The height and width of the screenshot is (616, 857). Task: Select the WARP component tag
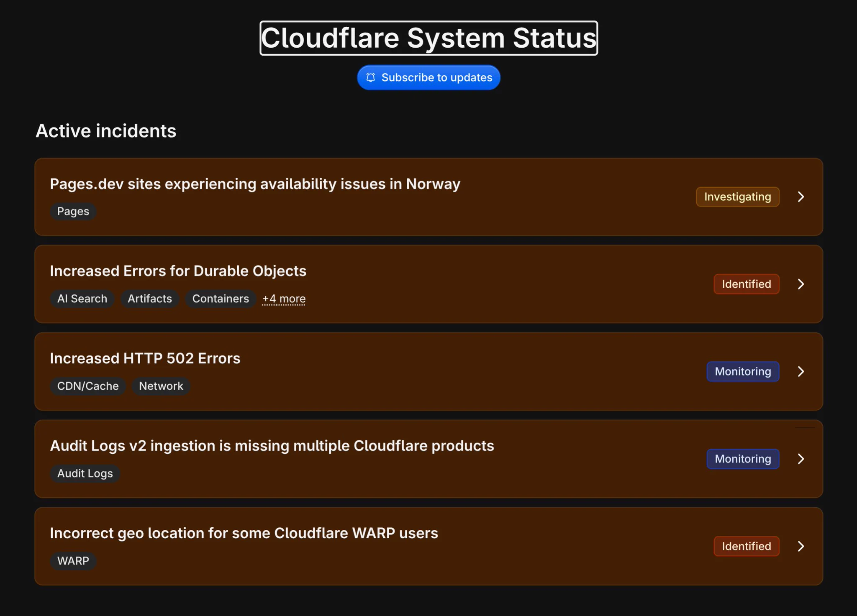pyautogui.click(x=73, y=561)
